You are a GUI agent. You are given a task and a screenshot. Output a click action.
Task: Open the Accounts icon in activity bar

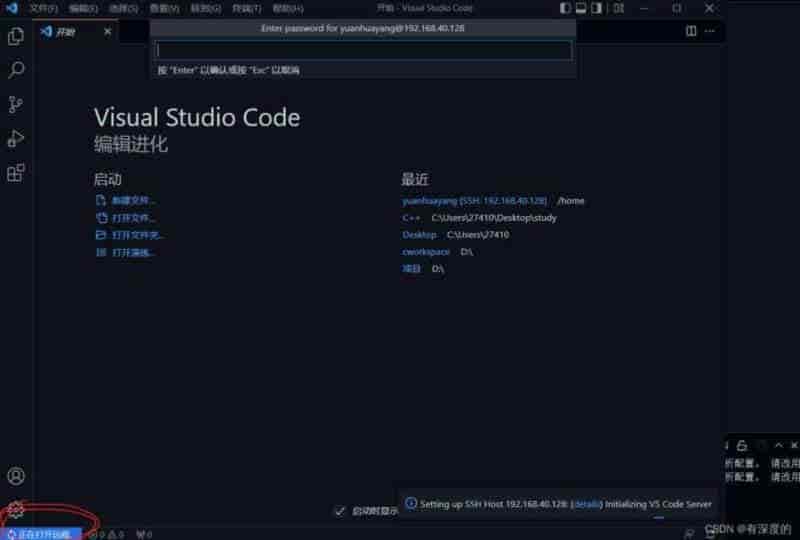pyautogui.click(x=16, y=476)
